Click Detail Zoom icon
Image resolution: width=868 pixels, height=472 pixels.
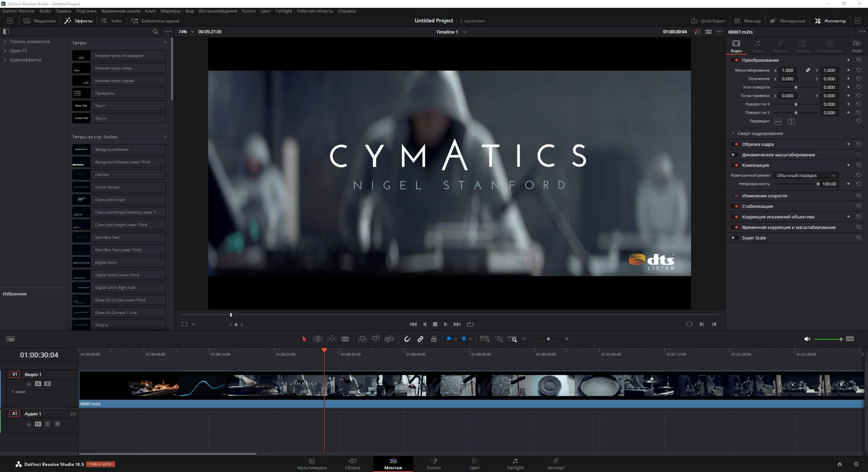[498, 339]
